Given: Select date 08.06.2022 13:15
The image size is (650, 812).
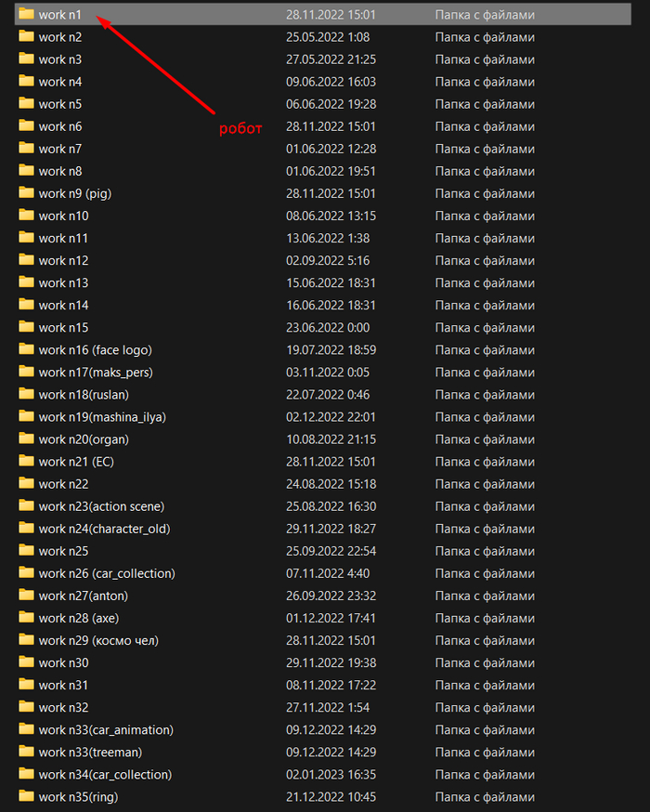Looking at the screenshot, I should tap(331, 216).
